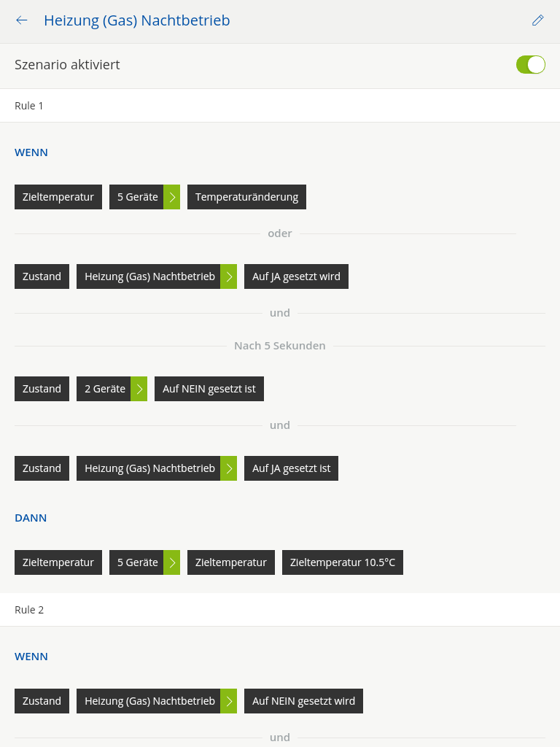Viewport: 560px width, 747px height.
Task: Select the 'Auf NEIN gesetzt ist' tag
Action: [x=209, y=389]
